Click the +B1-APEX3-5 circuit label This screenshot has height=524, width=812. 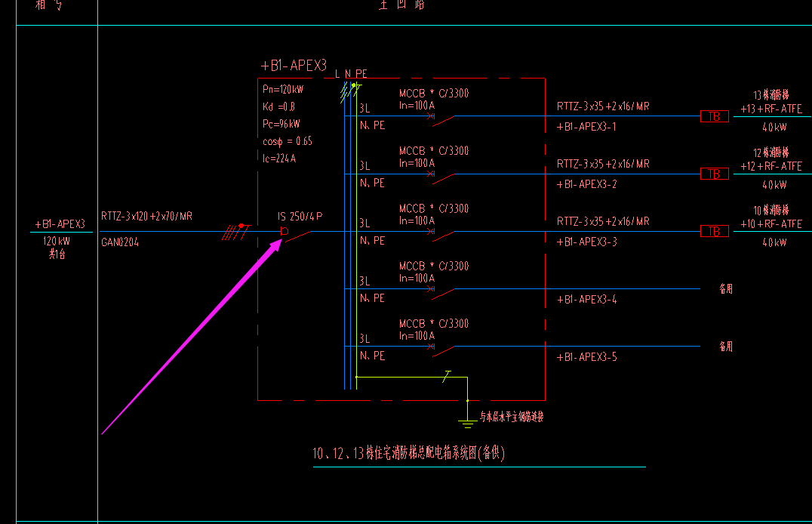point(586,356)
